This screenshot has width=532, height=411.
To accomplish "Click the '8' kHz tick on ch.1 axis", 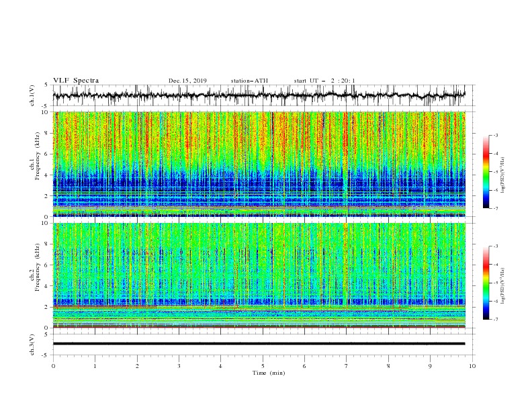I will (48, 133).
